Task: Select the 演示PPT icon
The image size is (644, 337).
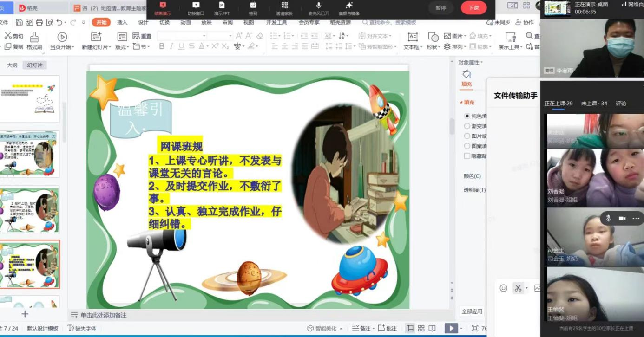Action: pos(222,5)
